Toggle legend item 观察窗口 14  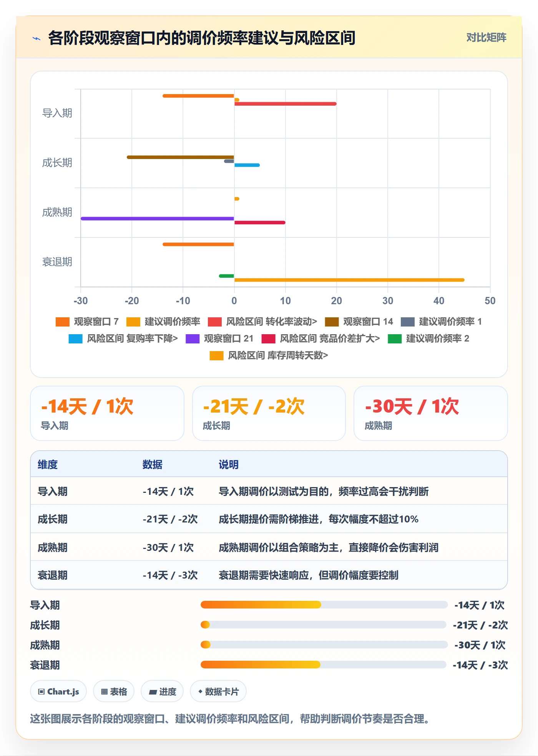[359, 322]
